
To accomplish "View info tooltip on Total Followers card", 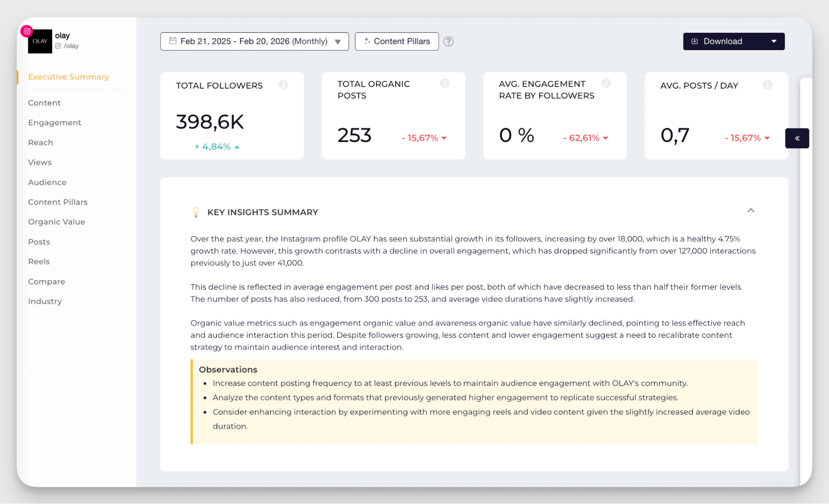I will 284,85.
